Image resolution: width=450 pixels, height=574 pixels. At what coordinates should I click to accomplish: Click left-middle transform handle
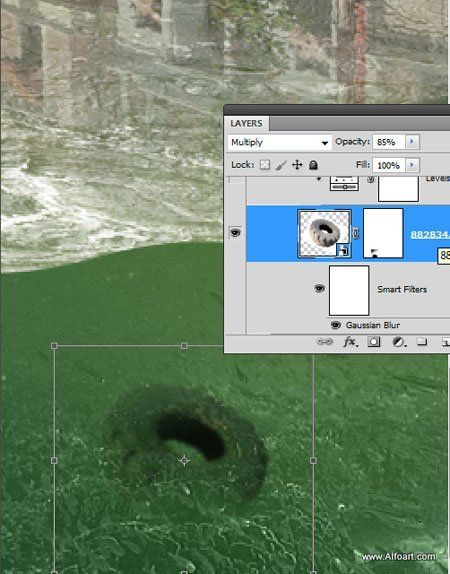click(54, 460)
